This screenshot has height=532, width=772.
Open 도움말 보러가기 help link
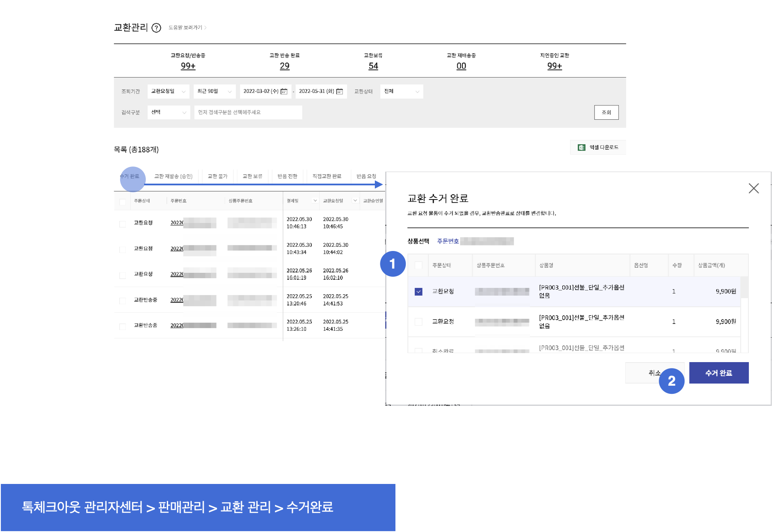[187, 27]
